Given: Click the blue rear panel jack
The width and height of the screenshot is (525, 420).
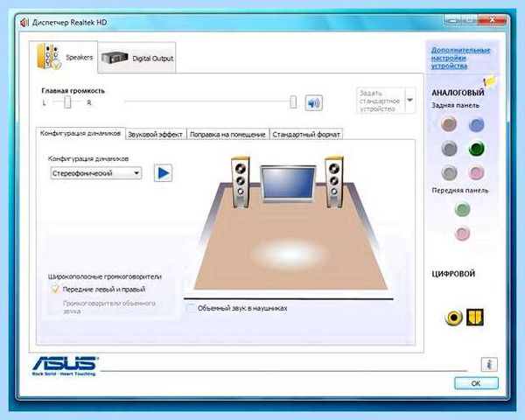Looking at the screenshot, I should point(476,124).
